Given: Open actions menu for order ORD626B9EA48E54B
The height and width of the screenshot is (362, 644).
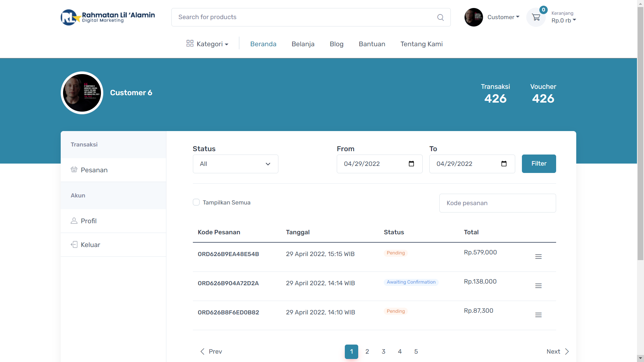Looking at the screenshot, I should point(538,257).
